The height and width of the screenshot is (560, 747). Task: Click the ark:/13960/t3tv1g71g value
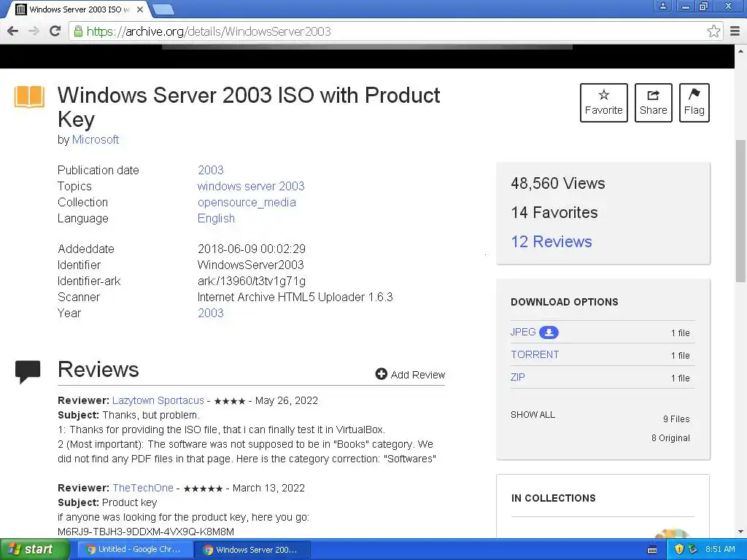click(x=252, y=281)
